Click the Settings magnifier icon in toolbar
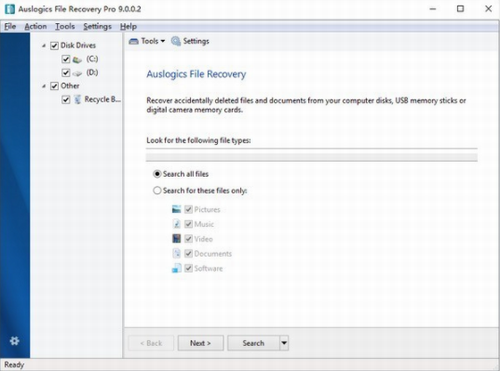500x371 pixels. (x=176, y=41)
